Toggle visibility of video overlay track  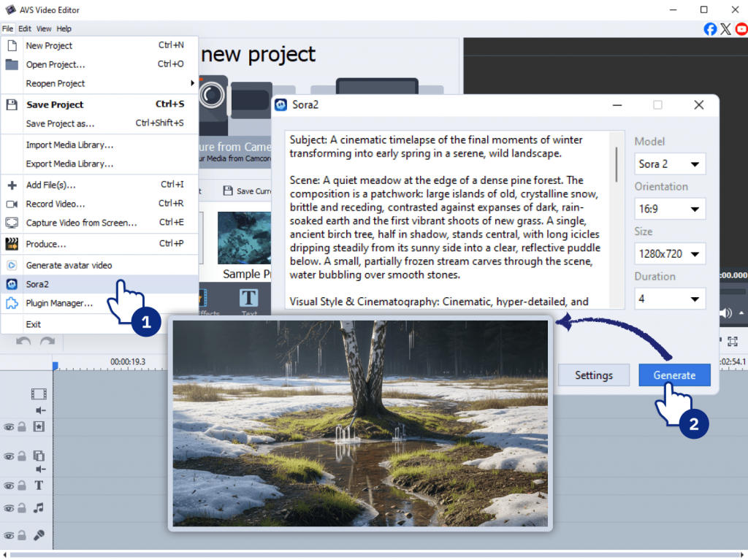tap(9, 456)
